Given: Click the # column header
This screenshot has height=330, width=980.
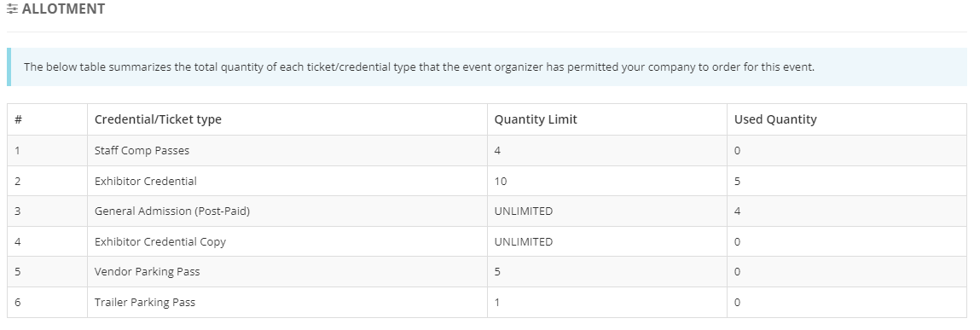Looking at the screenshot, I should click(18, 119).
